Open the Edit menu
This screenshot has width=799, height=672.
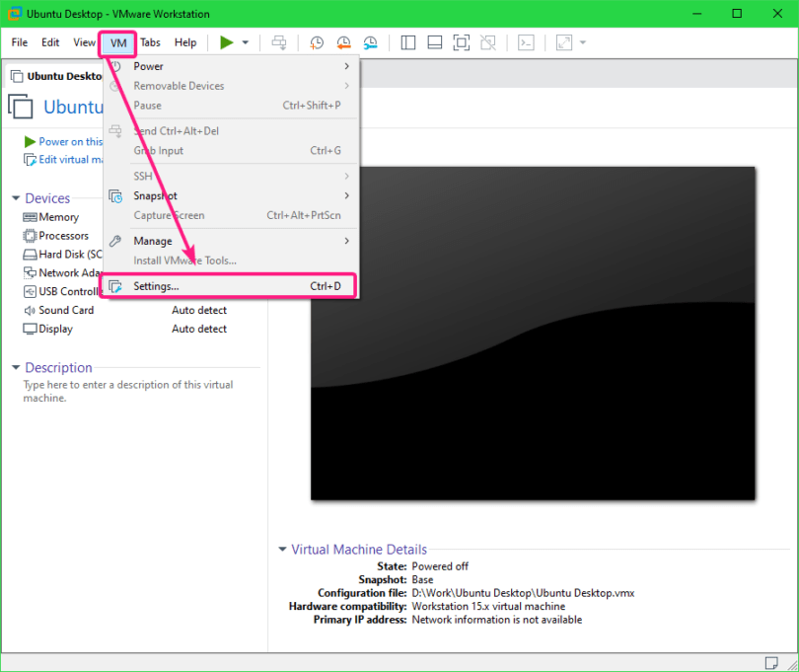(50, 42)
